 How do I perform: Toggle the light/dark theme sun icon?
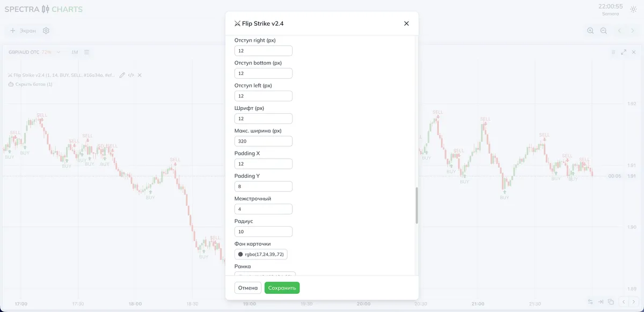(x=633, y=9)
